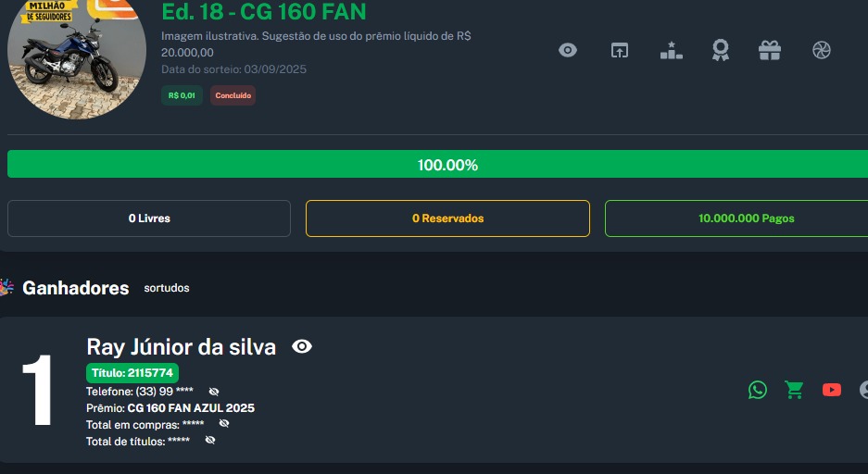Viewport: 868px width, 474px height.
Task: Select the 0 Livres filter
Action: click(x=149, y=218)
